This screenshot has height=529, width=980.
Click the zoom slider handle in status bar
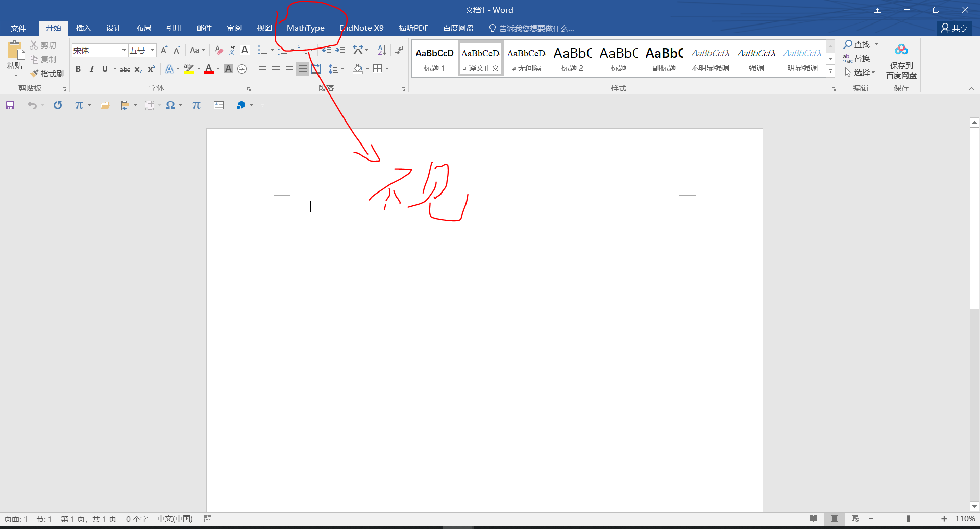(x=908, y=519)
